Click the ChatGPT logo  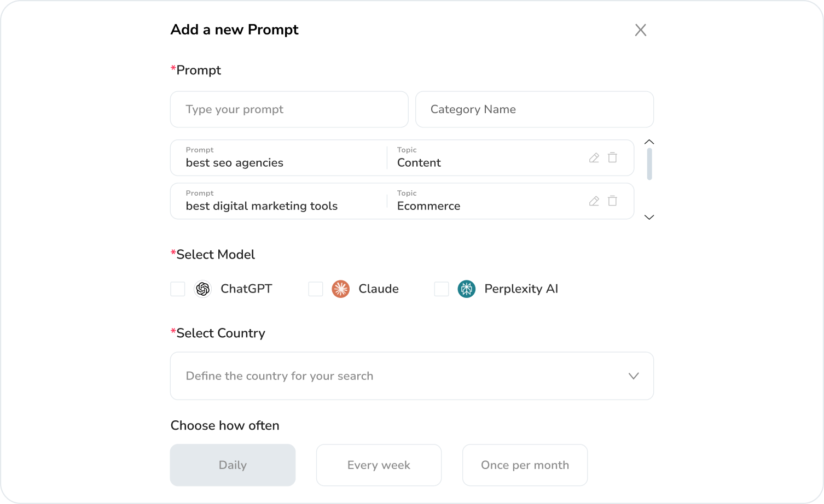click(203, 289)
